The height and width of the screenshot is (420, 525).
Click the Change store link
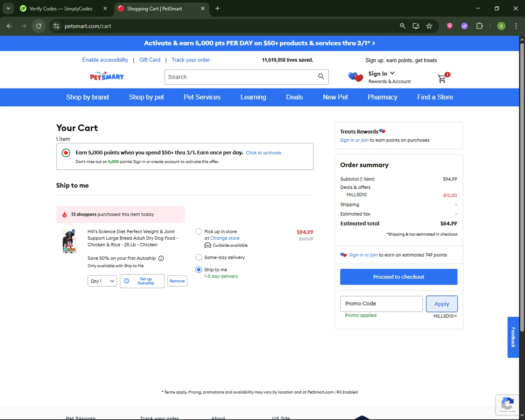[225, 238]
